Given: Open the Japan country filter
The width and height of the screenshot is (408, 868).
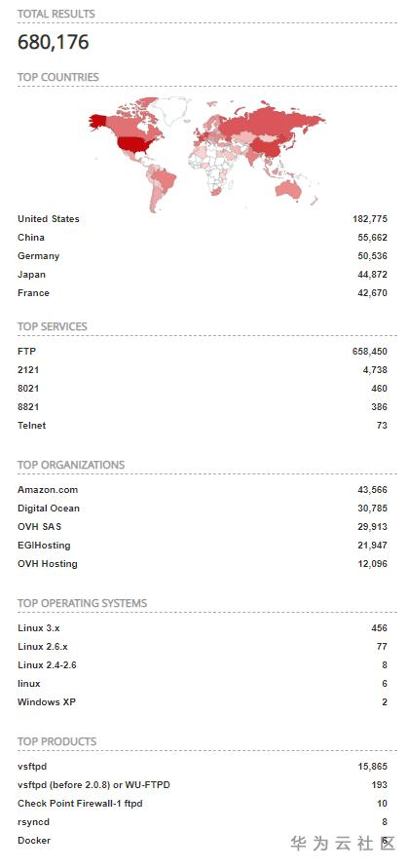Looking at the screenshot, I should pos(31,275).
